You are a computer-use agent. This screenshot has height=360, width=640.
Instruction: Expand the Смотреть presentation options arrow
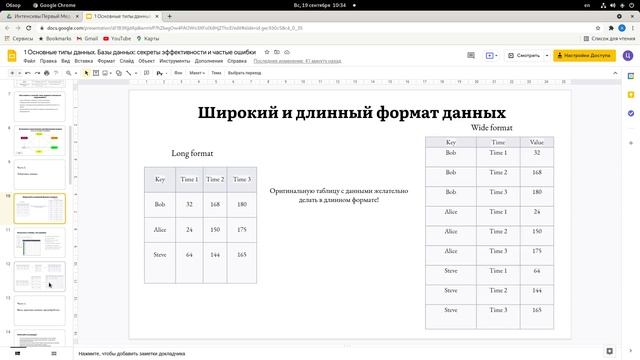click(547, 55)
